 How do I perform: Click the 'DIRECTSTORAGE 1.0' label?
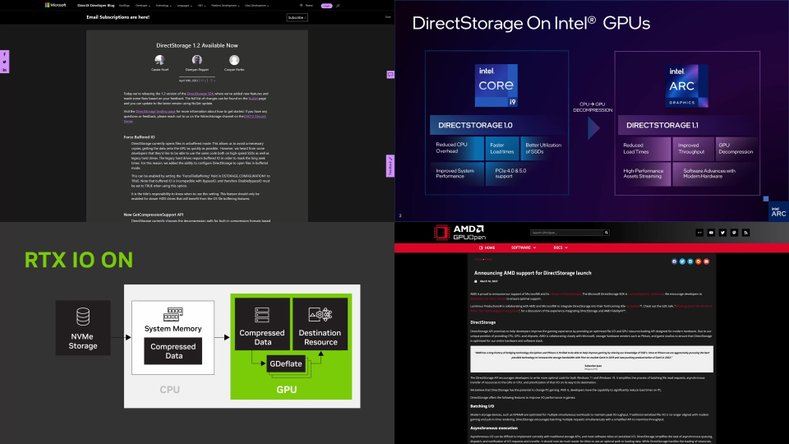(x=475, y=125)
